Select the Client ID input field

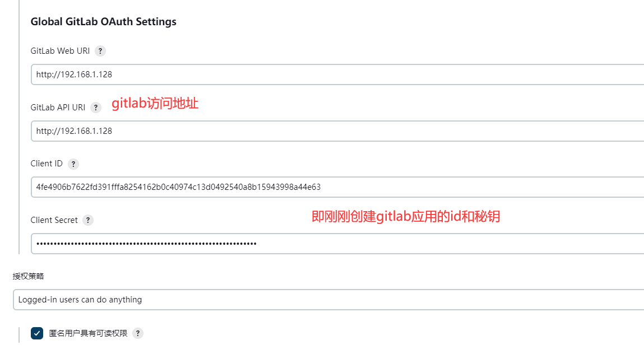[x=337, y=187]
